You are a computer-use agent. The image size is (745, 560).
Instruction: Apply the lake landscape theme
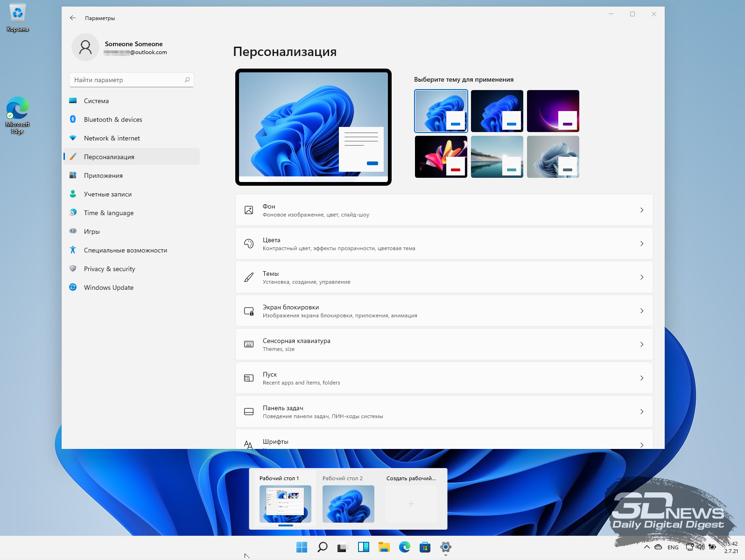click(497, 157)
